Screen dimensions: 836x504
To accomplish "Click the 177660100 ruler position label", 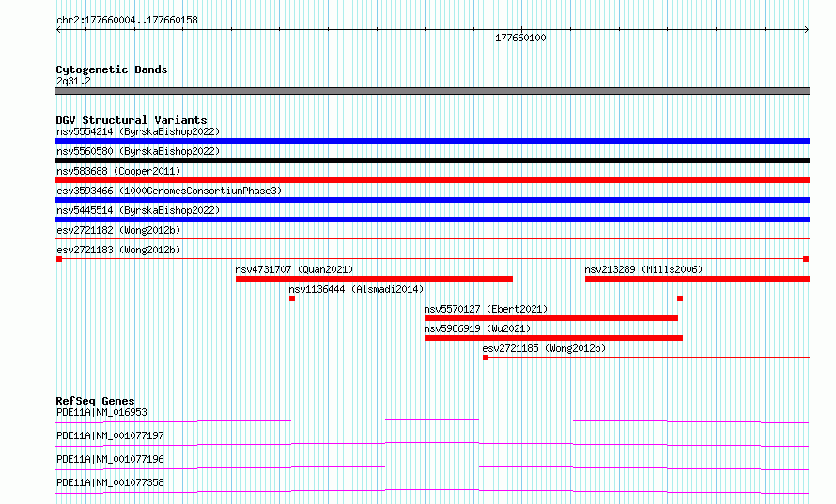I will click(x=520, y=38).
